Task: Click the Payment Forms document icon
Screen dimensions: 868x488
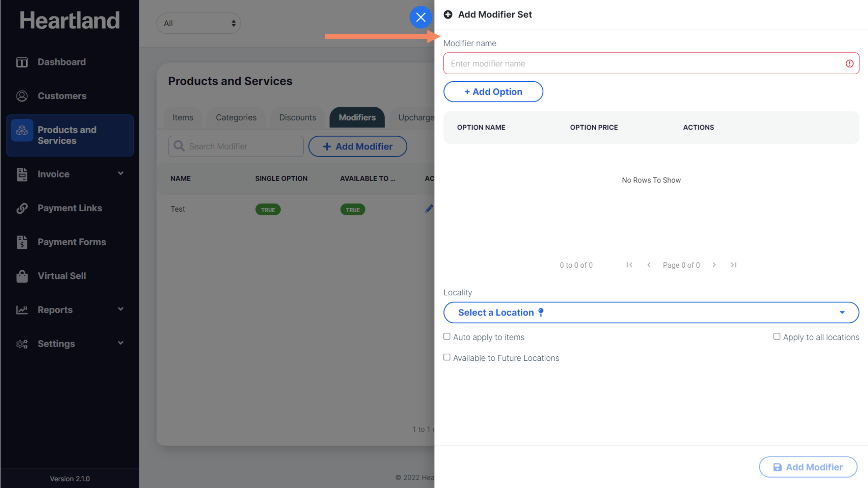Action: (22, 242)
